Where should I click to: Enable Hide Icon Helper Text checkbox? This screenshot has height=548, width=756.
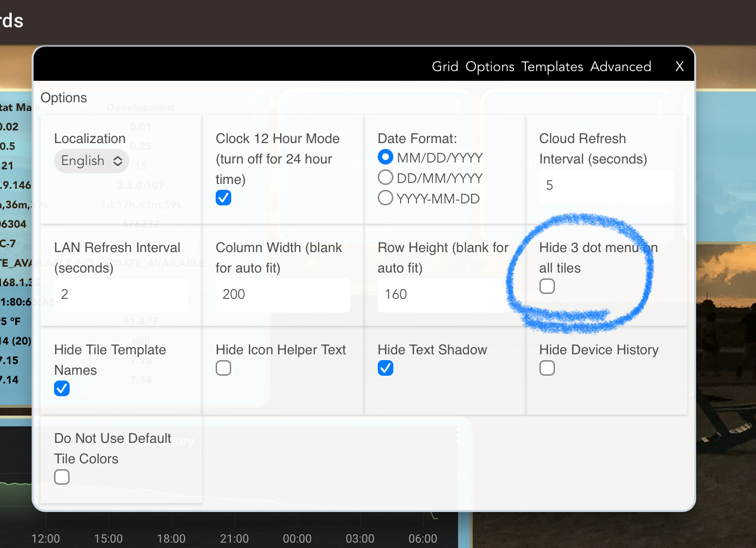(x=223, y=368)
